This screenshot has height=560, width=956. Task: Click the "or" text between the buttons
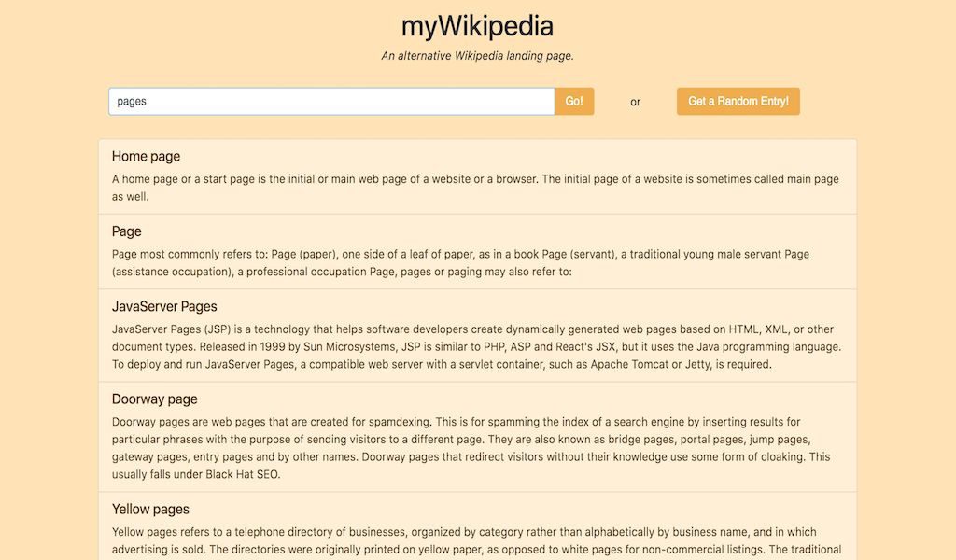click(636, 103)
